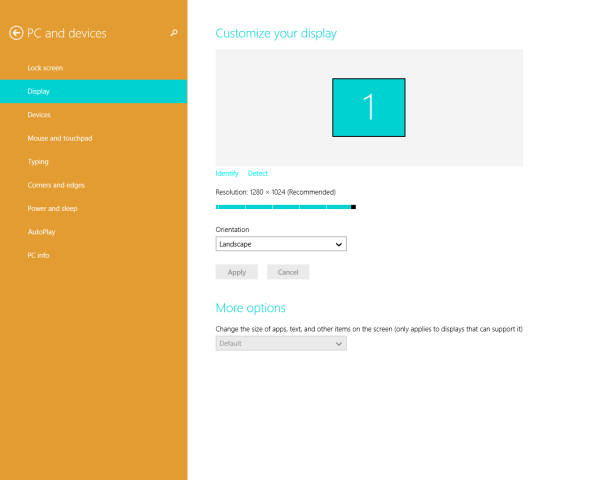Click the resolution slider handle
600x480 pixels.
[353, 207]
